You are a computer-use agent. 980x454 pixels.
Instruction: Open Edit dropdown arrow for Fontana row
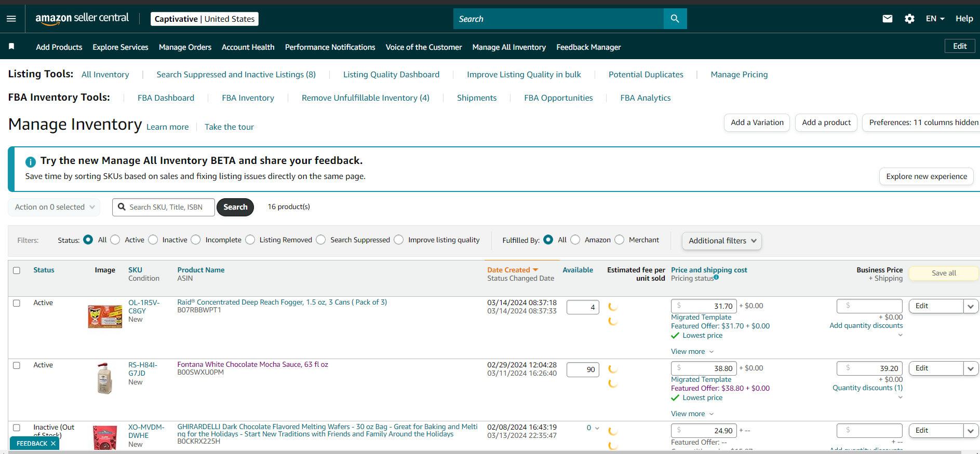(971, 368)
